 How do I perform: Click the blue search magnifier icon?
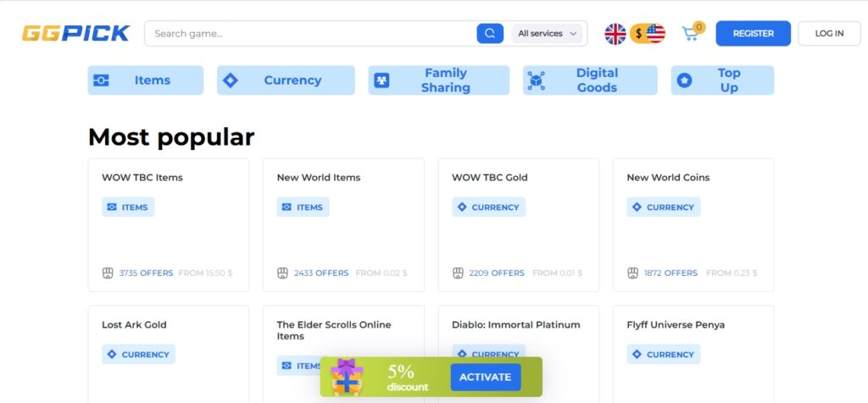pos(490,34)
